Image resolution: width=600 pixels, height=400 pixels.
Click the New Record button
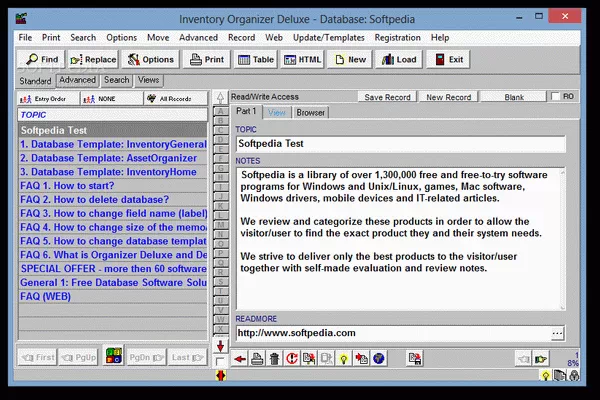[x=448, y=97]
